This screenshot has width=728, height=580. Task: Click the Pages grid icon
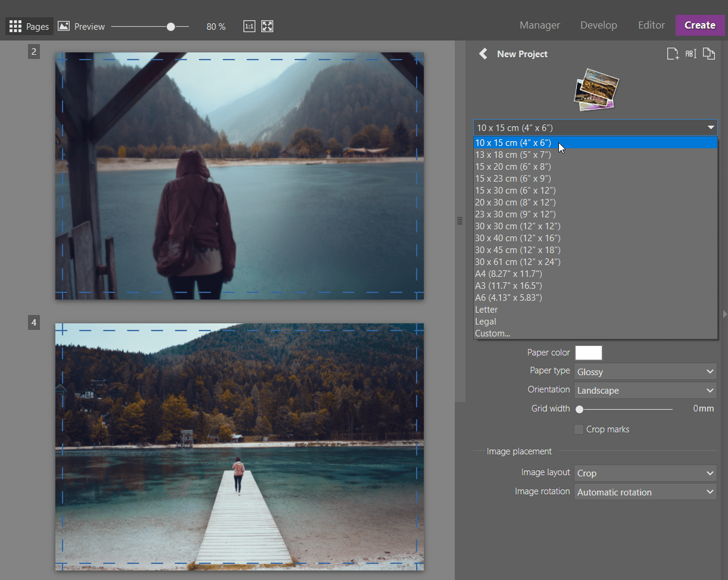pyautogui.click(x=15, y=26)
